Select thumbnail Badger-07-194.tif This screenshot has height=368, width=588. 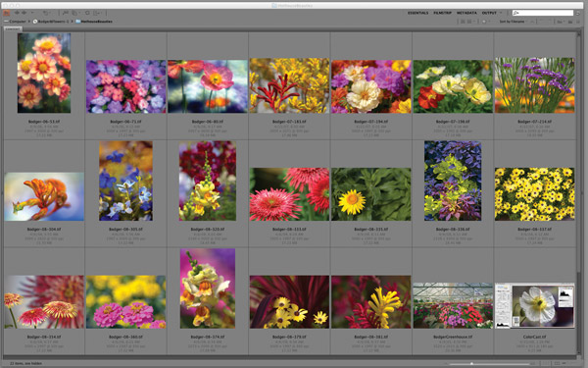370,86
